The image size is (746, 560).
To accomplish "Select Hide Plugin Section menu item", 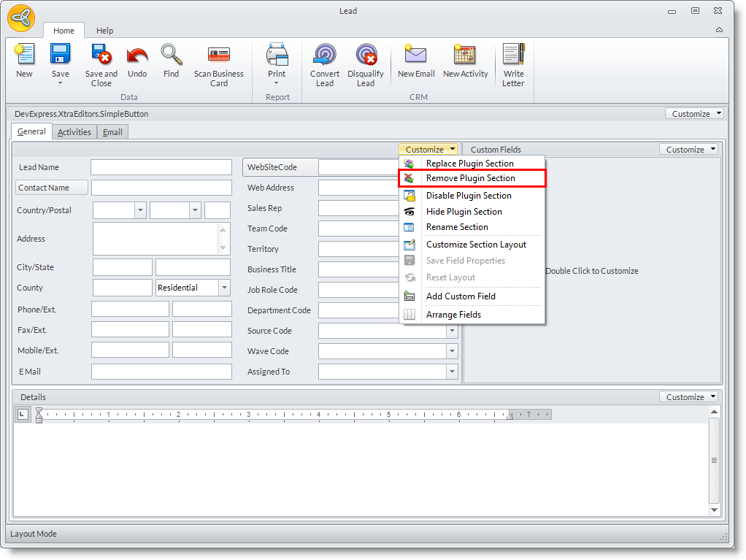I will (464, 212).
